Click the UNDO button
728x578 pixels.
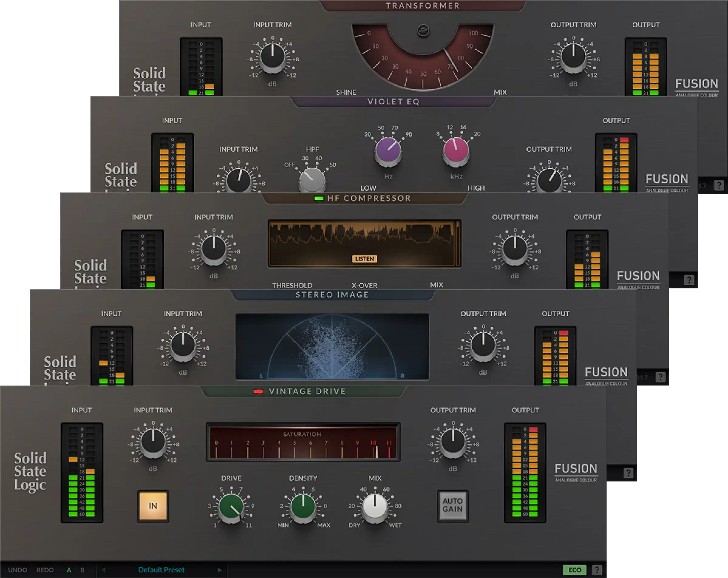pyautogui.click(x=18, y=570)
